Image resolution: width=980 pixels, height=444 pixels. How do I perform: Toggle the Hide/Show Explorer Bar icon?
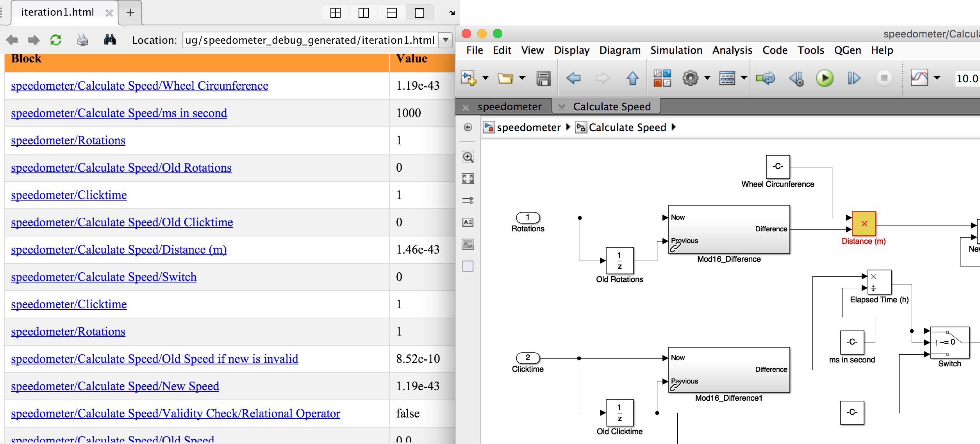468,127
